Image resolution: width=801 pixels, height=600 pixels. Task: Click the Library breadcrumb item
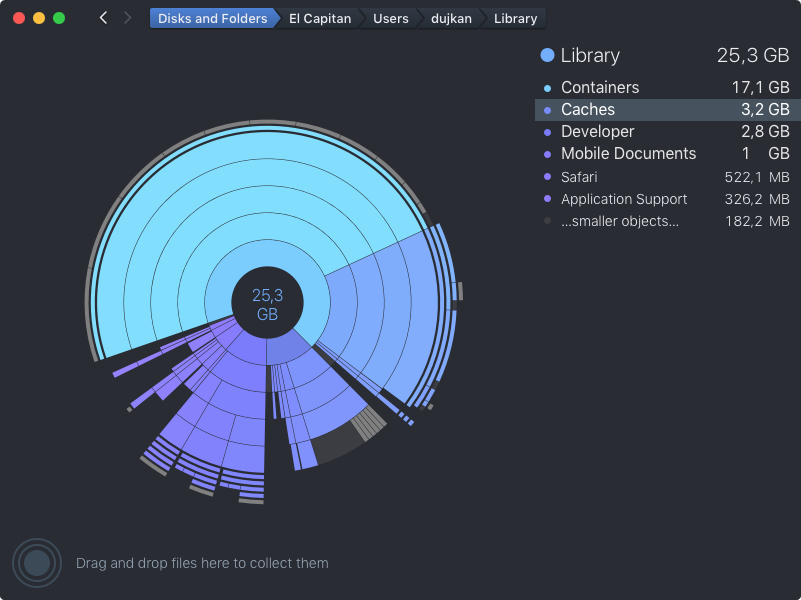[x=515, y=18]
